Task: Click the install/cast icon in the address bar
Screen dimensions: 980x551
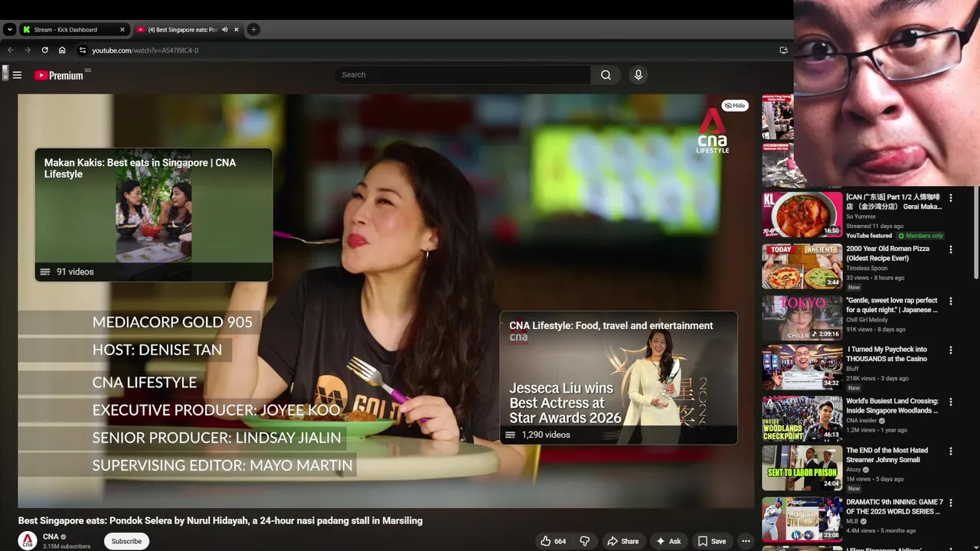Action: click(x=783, y=51)
